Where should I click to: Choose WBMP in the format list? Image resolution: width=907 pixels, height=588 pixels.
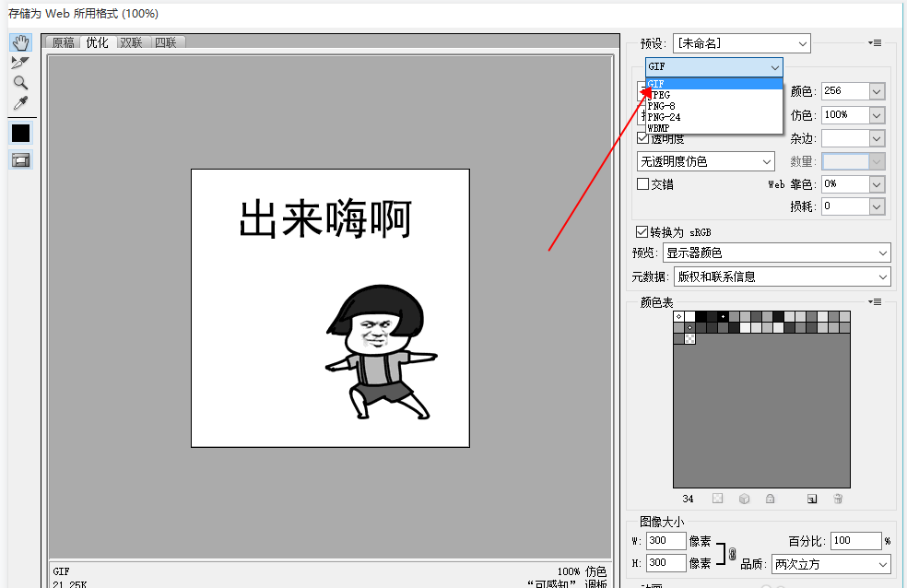pyautogui.click(x=714, y=128)
